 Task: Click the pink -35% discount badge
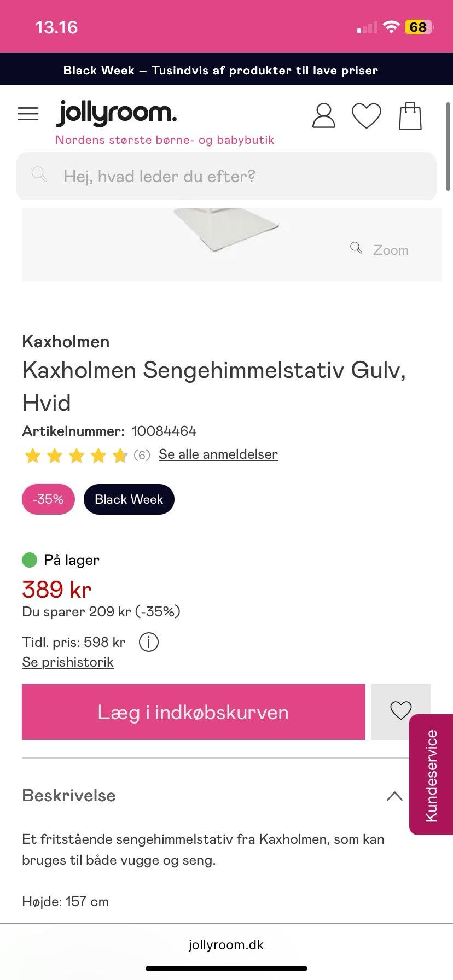coord(48,499)
